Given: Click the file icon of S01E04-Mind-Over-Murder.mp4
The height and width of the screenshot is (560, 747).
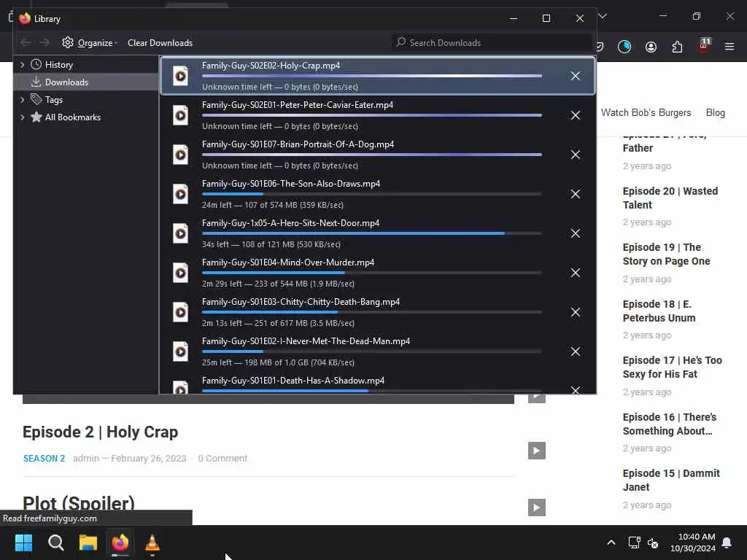Looking at the screenshot, I should coord(181,273).
